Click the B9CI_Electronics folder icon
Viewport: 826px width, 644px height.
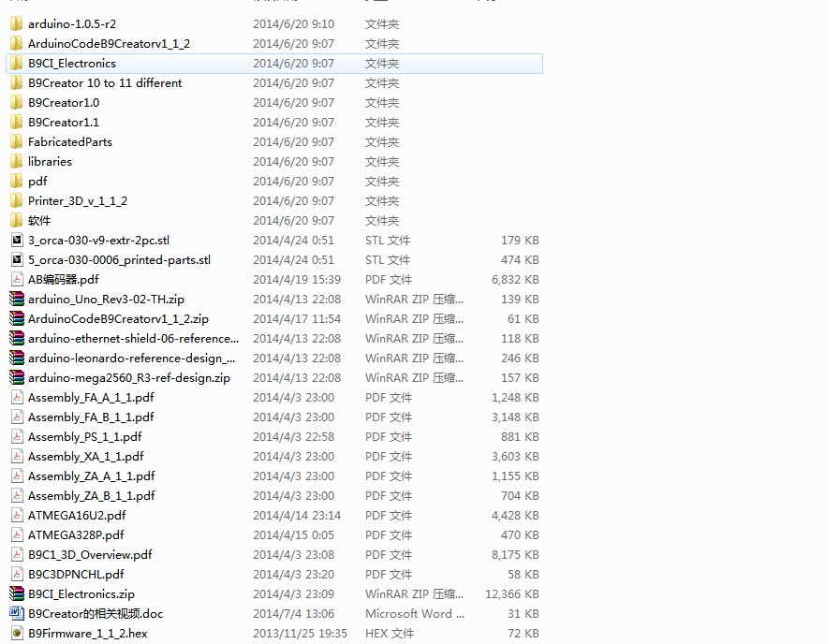[16, 64]
